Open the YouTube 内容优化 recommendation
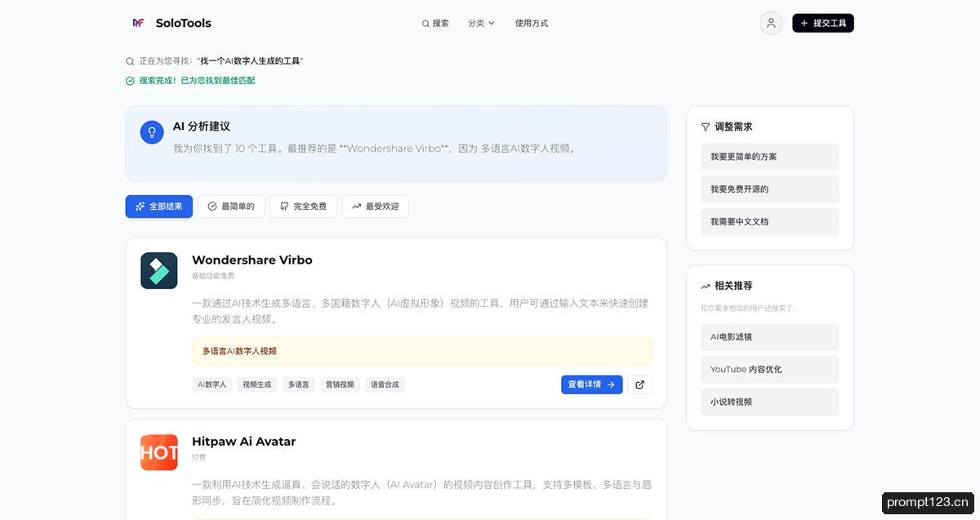Screen dimensions: 980x520 click(770, 370)
